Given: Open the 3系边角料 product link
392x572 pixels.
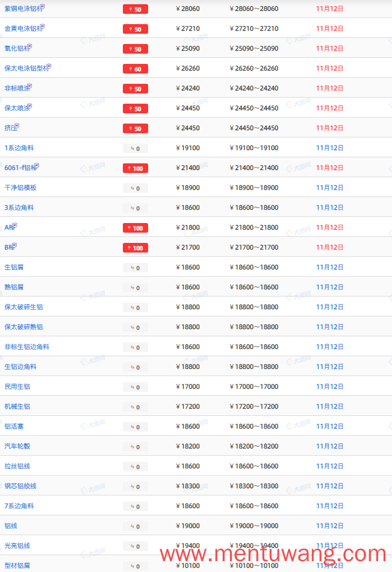Looking at the screenshot, I should pyautogui.click(x=19, y=207).
